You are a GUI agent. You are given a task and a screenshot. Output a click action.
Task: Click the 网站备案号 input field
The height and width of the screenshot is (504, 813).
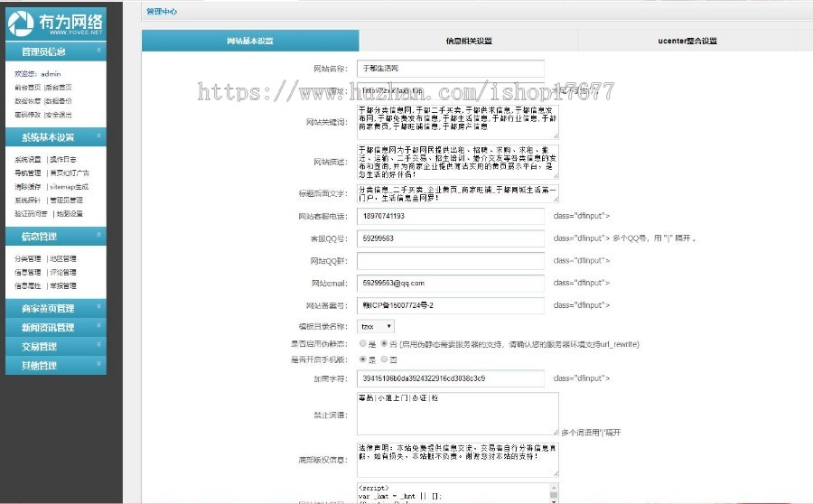451,305
